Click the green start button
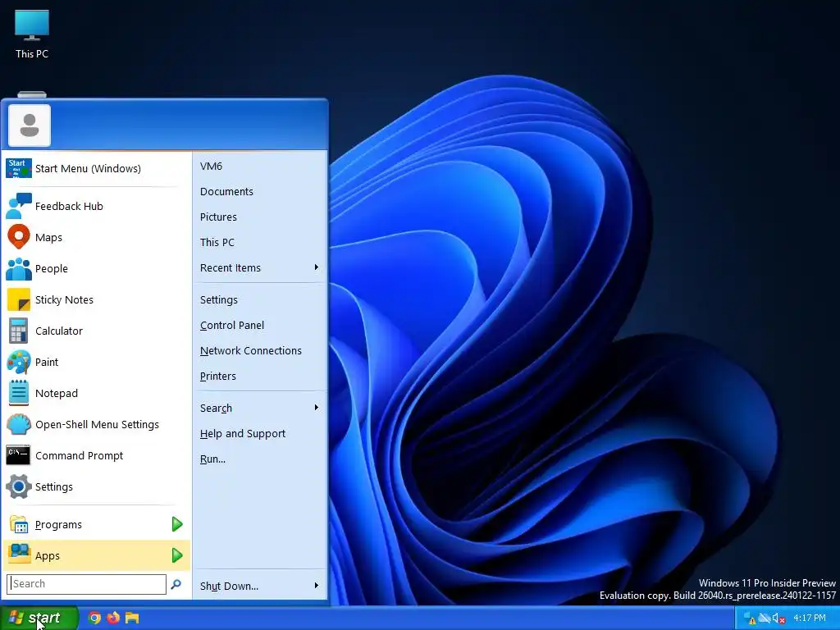840x630 pixels. 39,618
